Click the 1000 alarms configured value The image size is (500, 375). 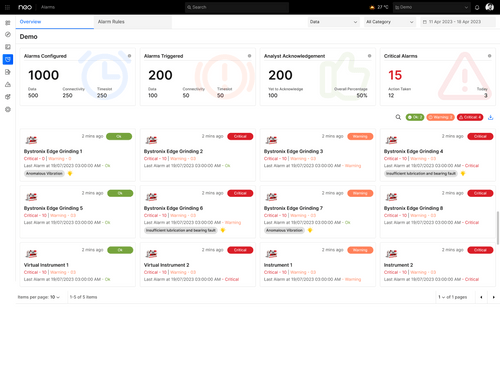click(x=43, y=75)
